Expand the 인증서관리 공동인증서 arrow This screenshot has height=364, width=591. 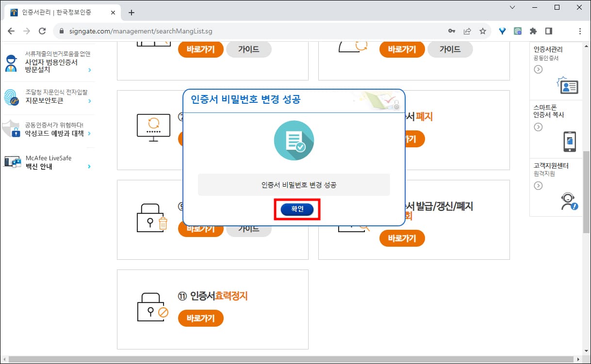point(538,69)
